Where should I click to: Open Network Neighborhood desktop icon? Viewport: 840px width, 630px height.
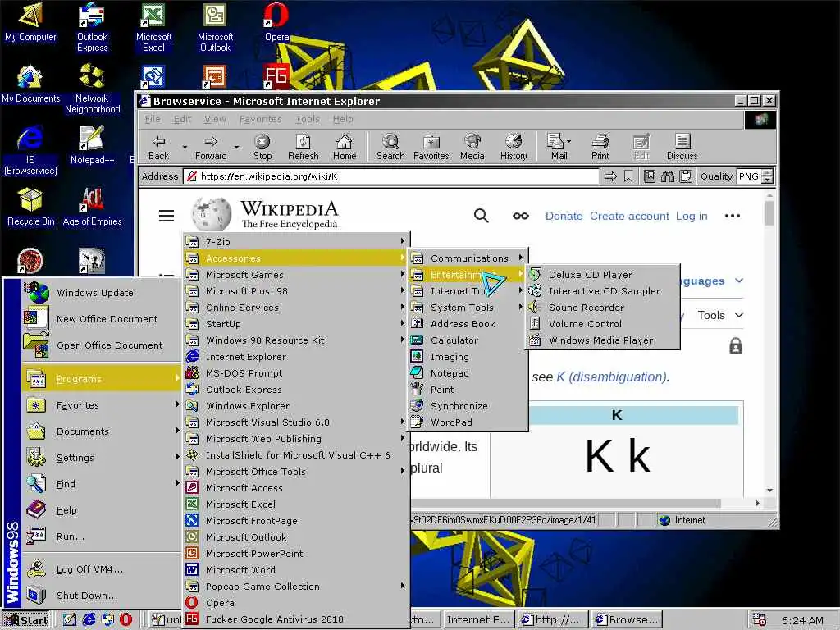pyautogui.click(x=92, y=89)
